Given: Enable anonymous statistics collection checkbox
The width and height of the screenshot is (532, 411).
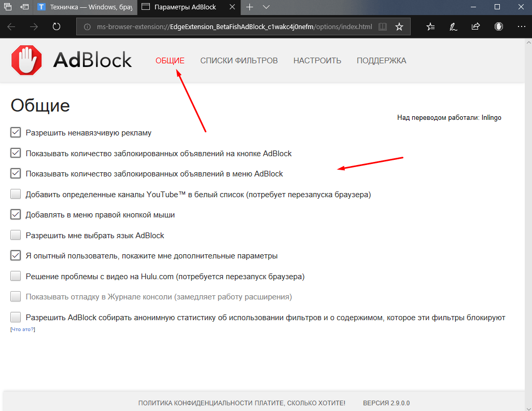Looking at the screenshot, I should pos(16,317).
